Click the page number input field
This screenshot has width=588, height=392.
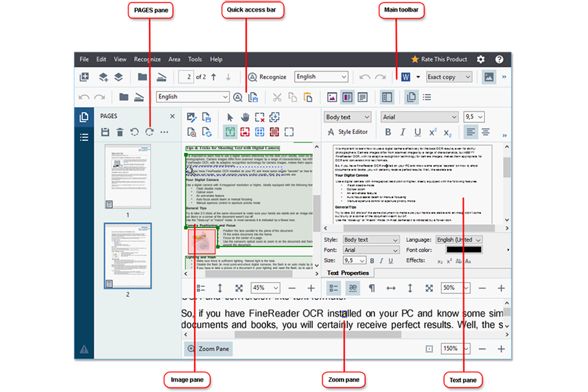coord(186,77)
